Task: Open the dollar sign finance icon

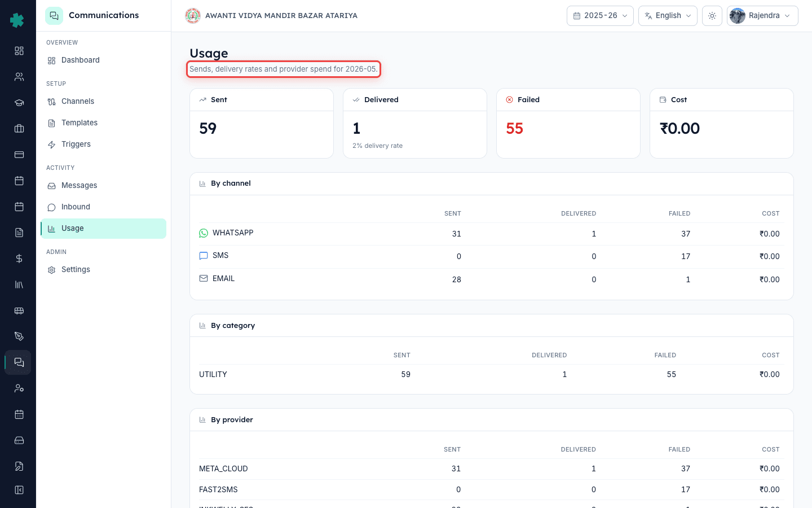Action: click(19, 259)
